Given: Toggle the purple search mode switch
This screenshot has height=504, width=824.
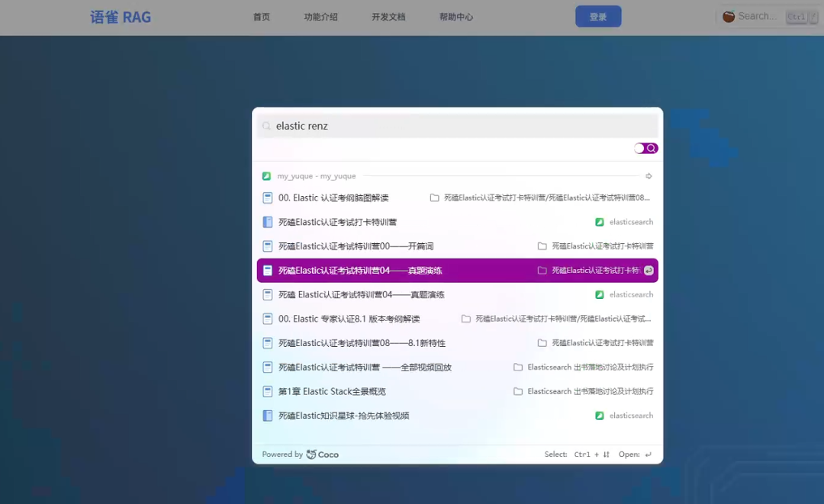Looking at the screenshot, I should [646, 149].
